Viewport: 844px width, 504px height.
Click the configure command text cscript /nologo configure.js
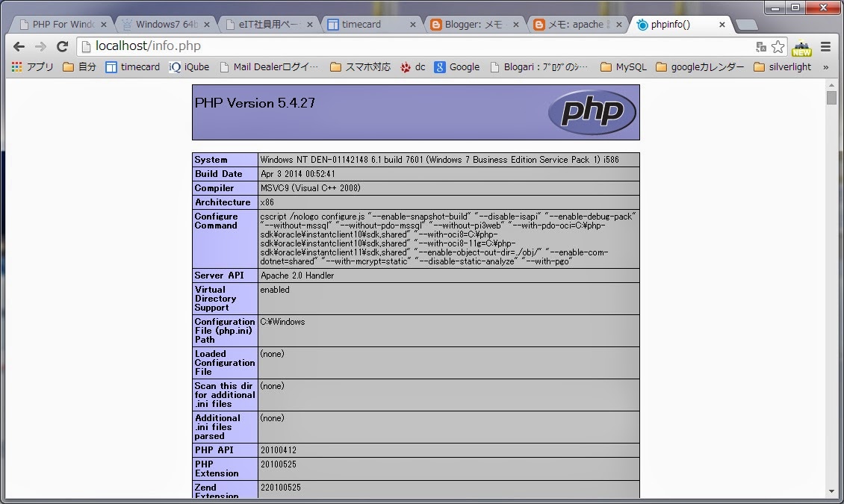click(x=312, y=217)
